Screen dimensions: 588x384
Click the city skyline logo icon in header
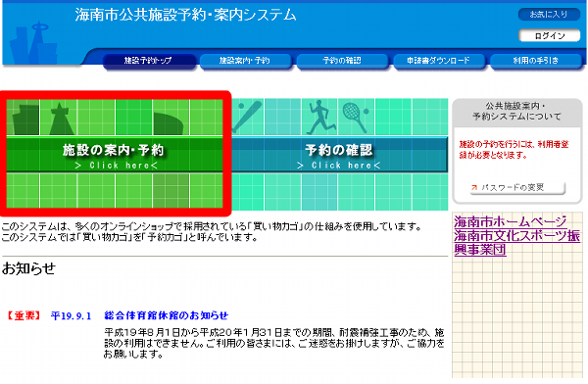coord(32,43)
